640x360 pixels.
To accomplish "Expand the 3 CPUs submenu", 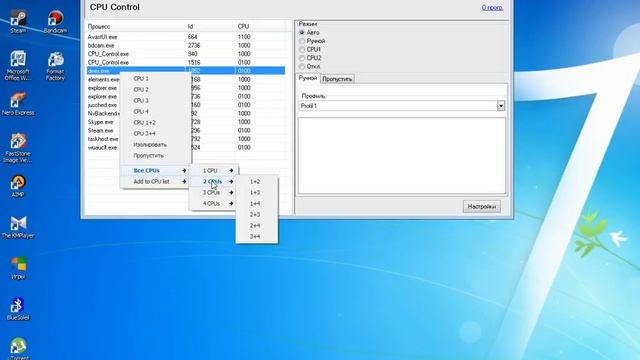I will [x=213, y=192].
